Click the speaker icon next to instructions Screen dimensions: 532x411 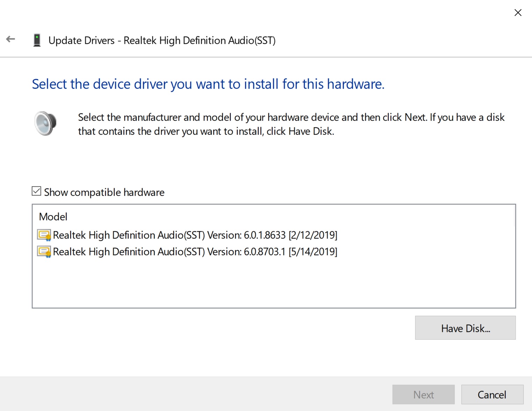click(x=45, y=123)
